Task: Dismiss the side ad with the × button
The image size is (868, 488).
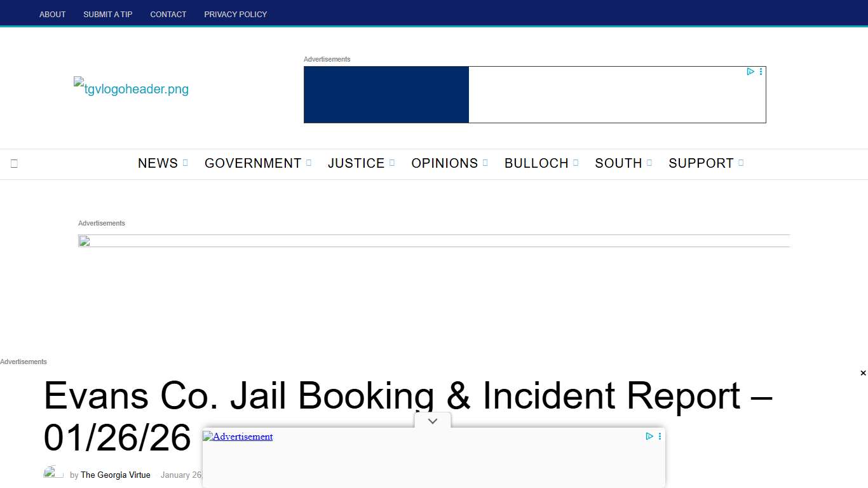Action: pos(862,373)
